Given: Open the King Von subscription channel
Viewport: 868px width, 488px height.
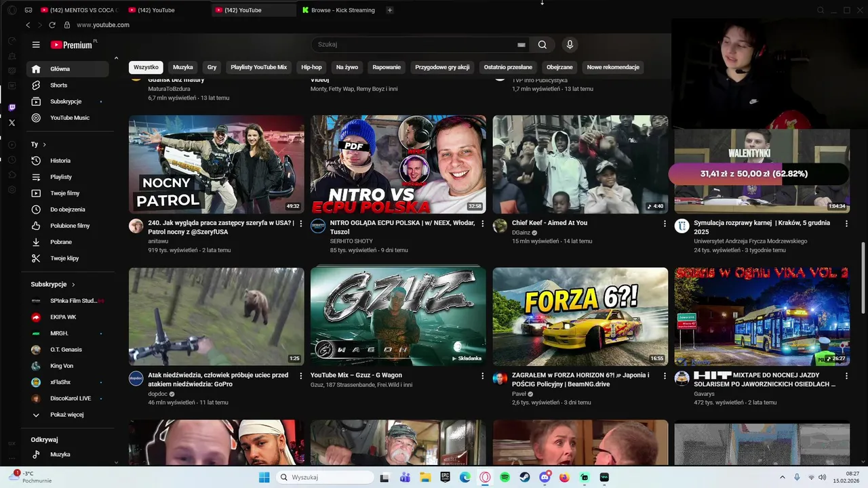Looking at the screenshot, I should 68,366.
